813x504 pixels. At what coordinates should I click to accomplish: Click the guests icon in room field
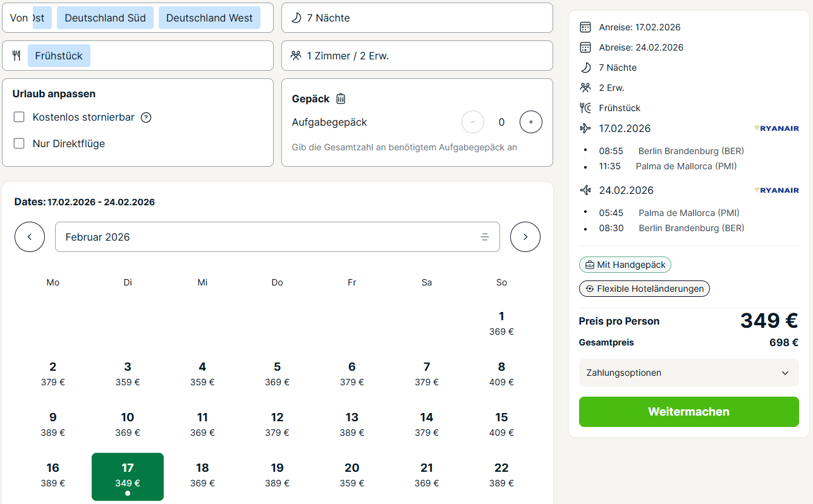pos(296,56)
